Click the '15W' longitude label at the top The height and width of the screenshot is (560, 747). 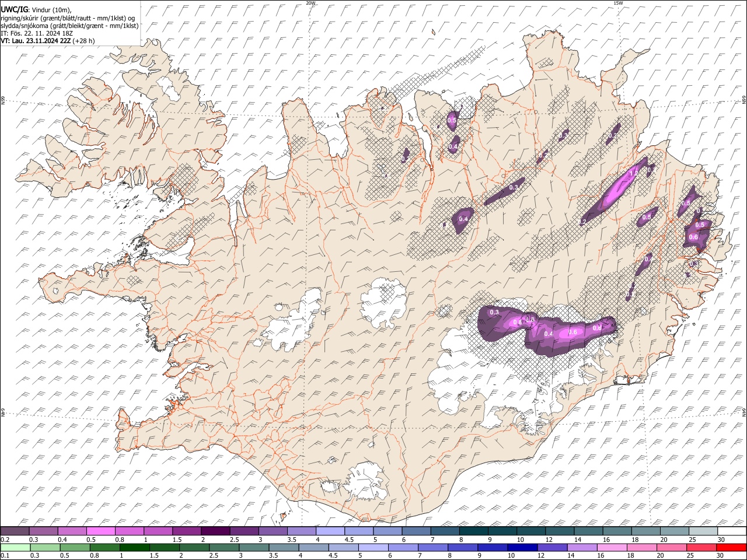pos(617,3)
